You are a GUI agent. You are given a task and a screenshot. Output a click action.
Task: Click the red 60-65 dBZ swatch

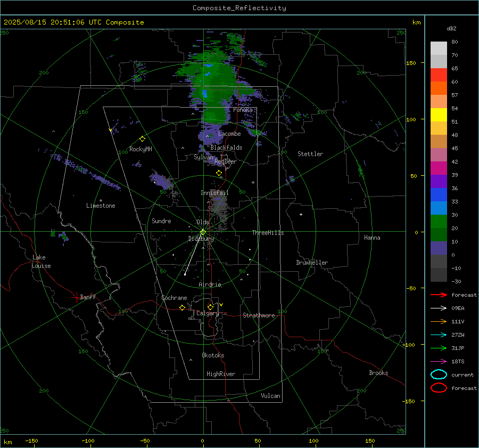(439, 75)
